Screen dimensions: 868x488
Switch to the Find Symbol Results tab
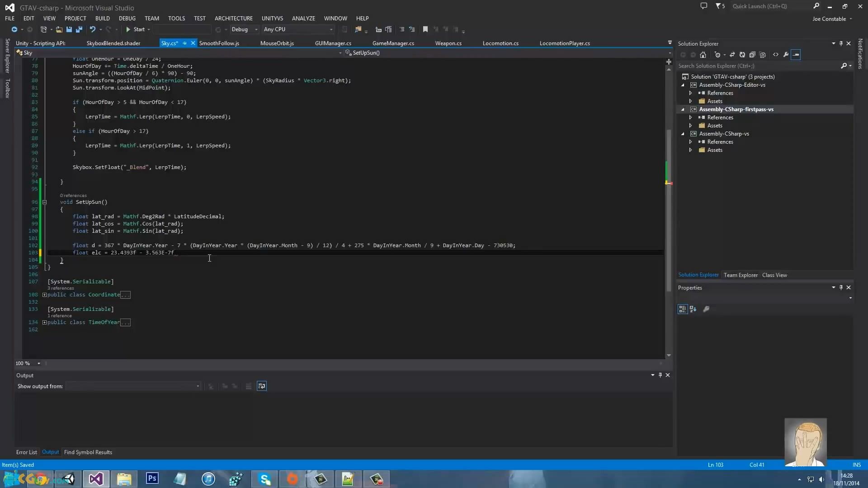click(88, 452)
